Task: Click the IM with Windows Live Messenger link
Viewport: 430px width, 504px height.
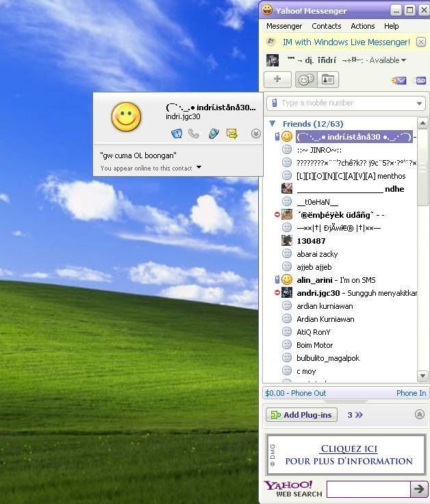Action: click(346, 42)
